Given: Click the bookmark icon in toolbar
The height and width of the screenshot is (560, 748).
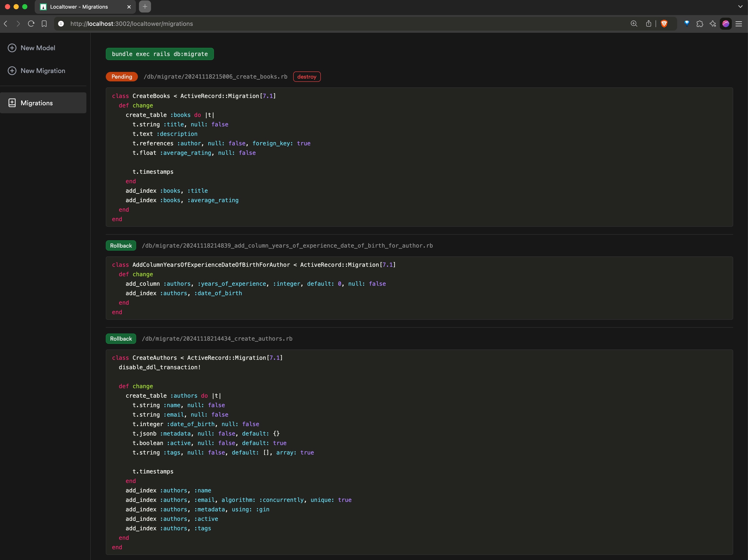Looking at the screenshot, I should 44,24.
